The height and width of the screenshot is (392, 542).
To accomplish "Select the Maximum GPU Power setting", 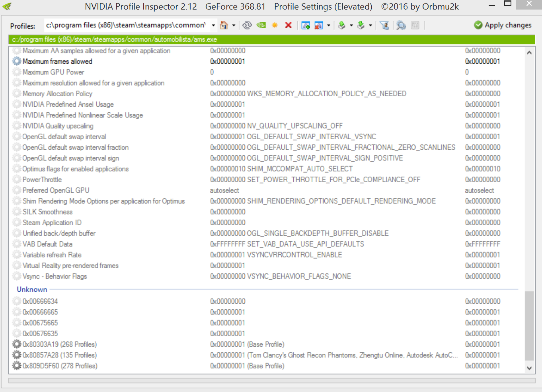I will click(266, 72).
